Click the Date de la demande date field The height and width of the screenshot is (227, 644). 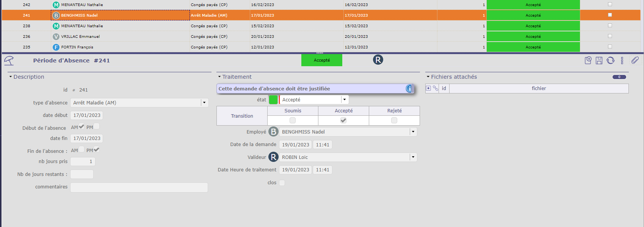pyautogui.click(x=296, y=145)
